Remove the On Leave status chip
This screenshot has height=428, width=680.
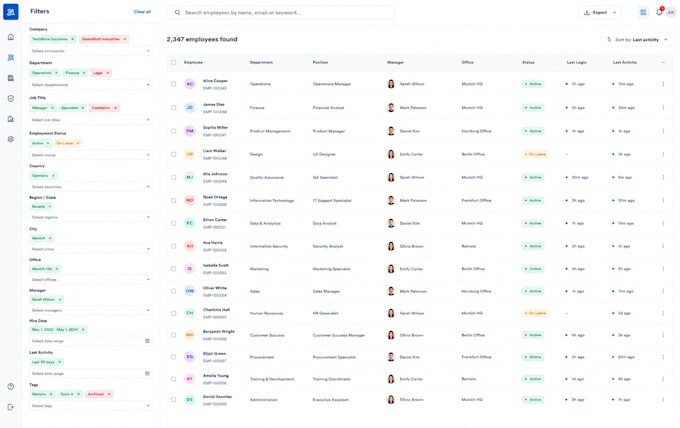tap(78, 143)
